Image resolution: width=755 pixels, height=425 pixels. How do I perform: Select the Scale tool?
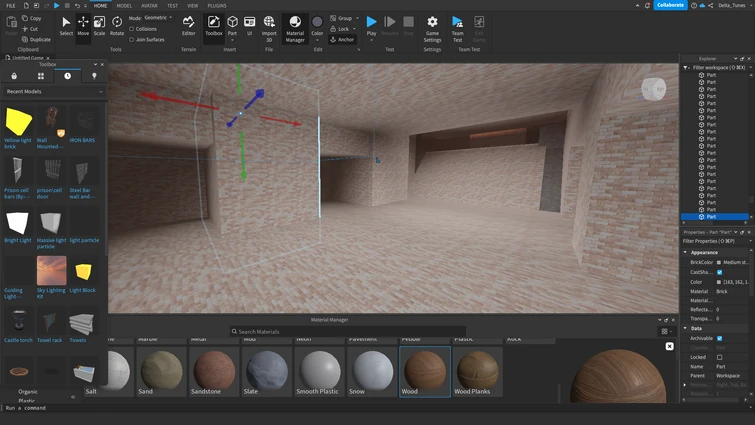click(x=99, y=24)
